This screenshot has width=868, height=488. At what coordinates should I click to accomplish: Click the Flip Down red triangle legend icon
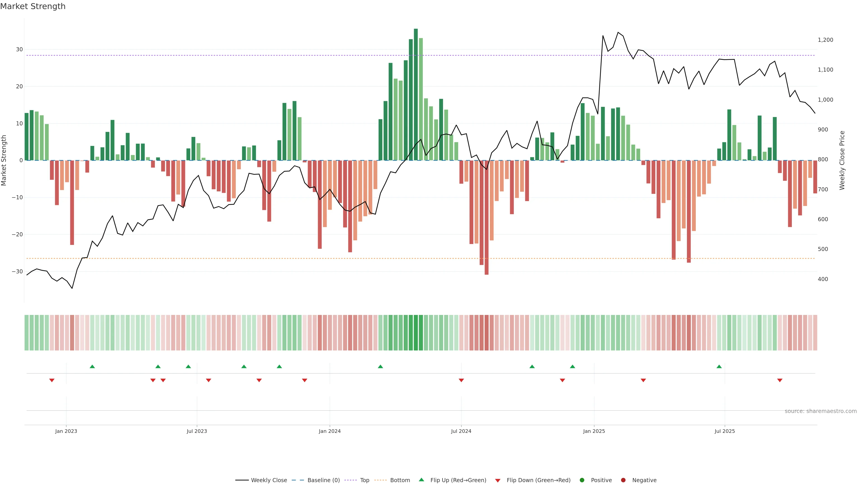point(498,481)
